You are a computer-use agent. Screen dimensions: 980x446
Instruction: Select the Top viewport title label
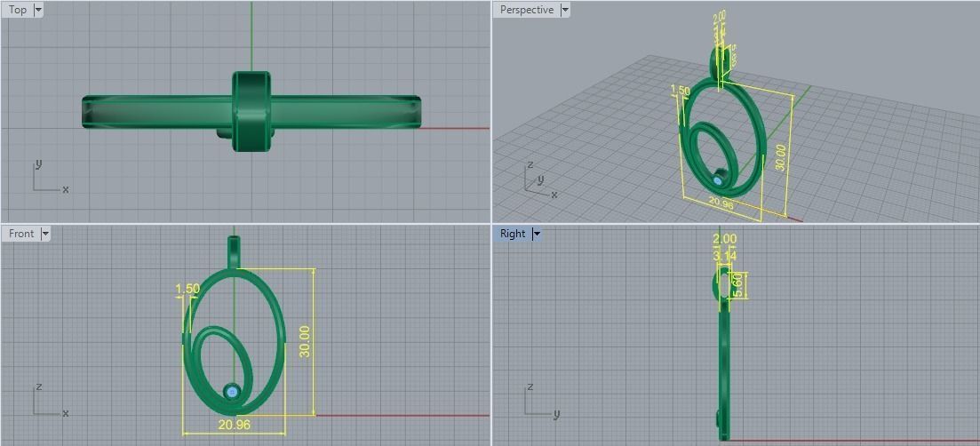pos(18,10)
